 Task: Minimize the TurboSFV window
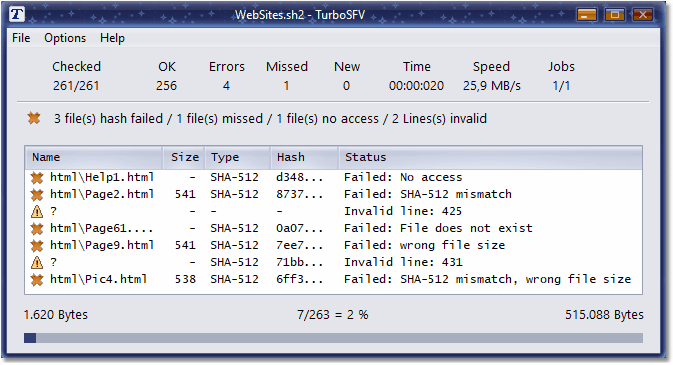[x=587, y=15]
